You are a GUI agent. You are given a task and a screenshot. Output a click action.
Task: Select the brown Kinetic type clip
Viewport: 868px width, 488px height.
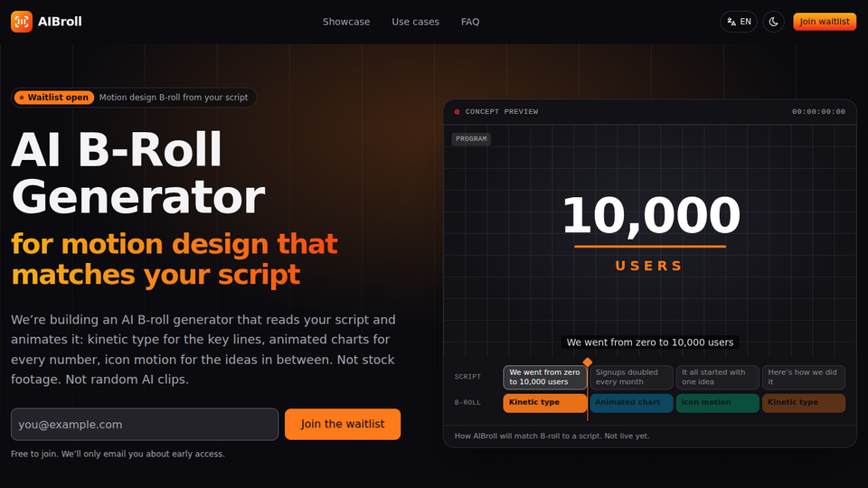[803, 403]
